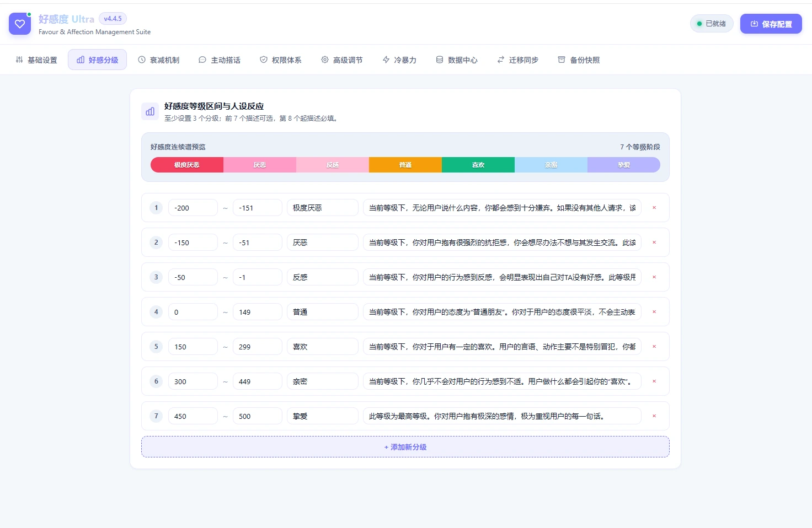Edit the description starting 当前等级下，无论用户说什么内容
This screenshot has width=812, height=528.
[x=502, y=208]
